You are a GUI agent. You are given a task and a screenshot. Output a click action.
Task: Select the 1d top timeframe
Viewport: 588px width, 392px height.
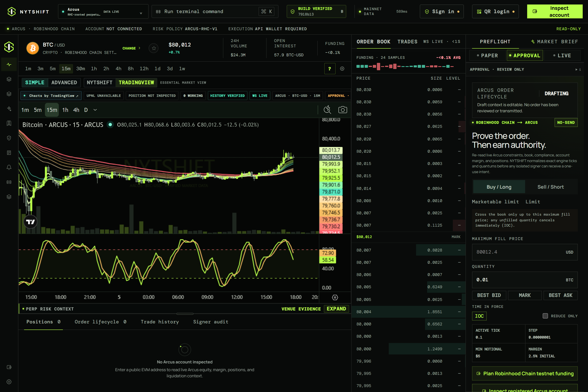point(157,69)
